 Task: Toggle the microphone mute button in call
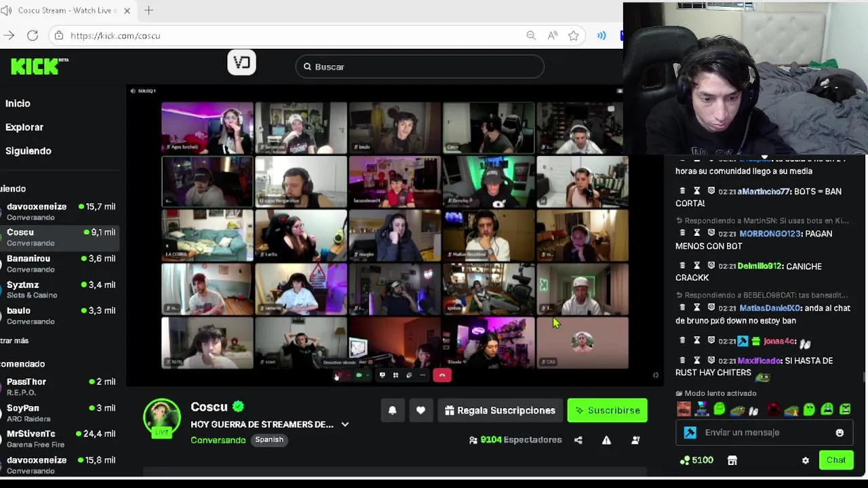(339, 375)
